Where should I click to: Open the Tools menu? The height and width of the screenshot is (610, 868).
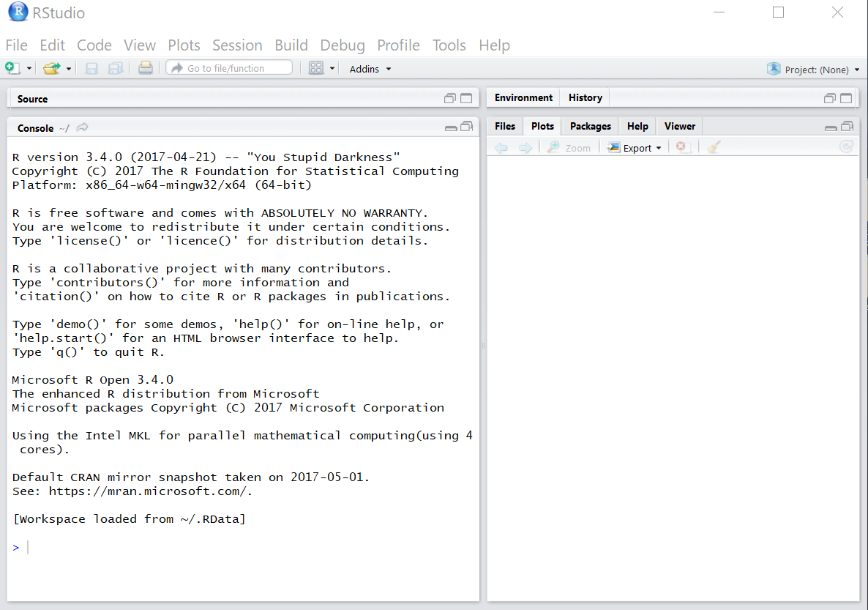[449, 45]
